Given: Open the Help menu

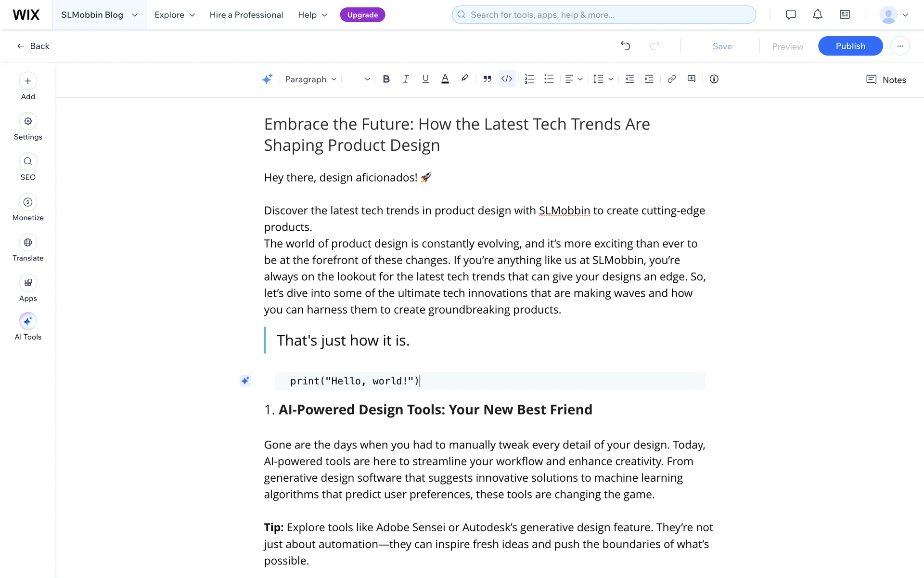Looking at the screenshot, I should click(312, 15).
